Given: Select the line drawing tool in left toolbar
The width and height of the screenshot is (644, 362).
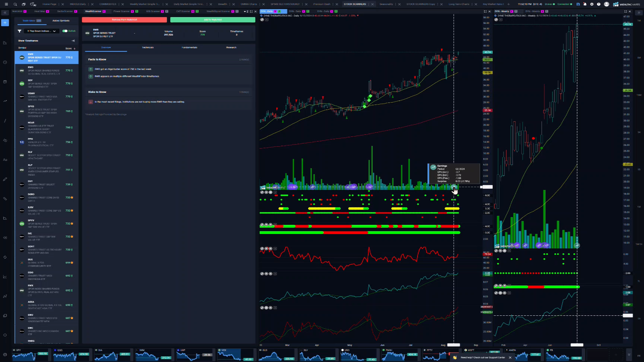Looking at the screenshot, I should 5,121.
